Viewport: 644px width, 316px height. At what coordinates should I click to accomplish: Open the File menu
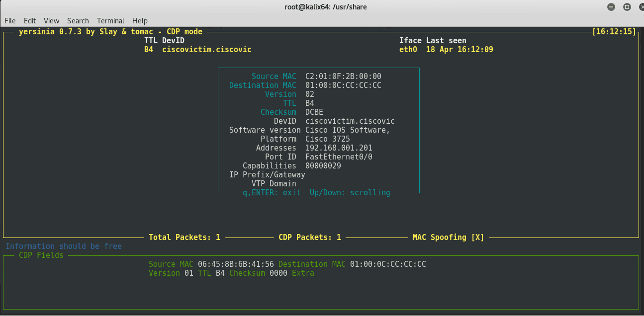coord(10,21)
